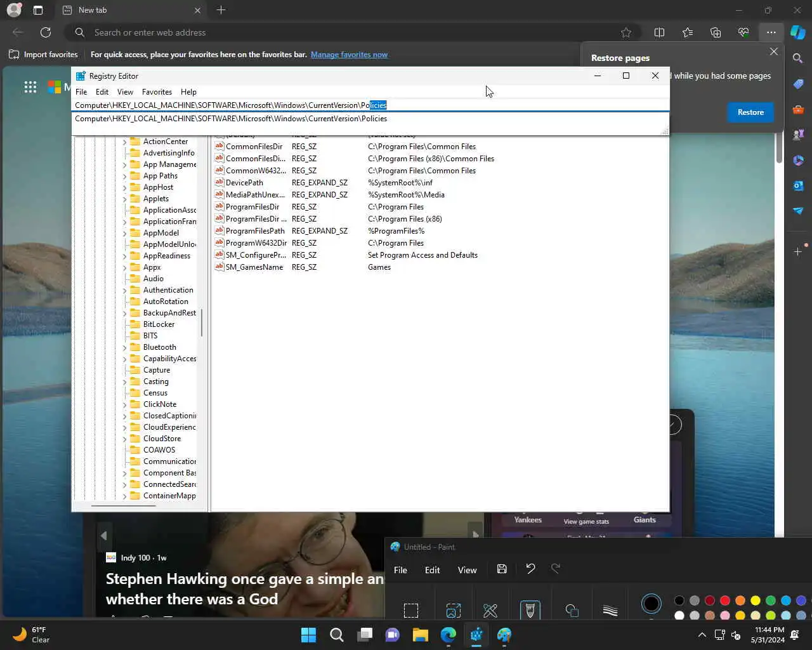The height and width of the screenshot is (650, 812).
Task: Open File Explorer from taskbar
Action: click(420, 635)
